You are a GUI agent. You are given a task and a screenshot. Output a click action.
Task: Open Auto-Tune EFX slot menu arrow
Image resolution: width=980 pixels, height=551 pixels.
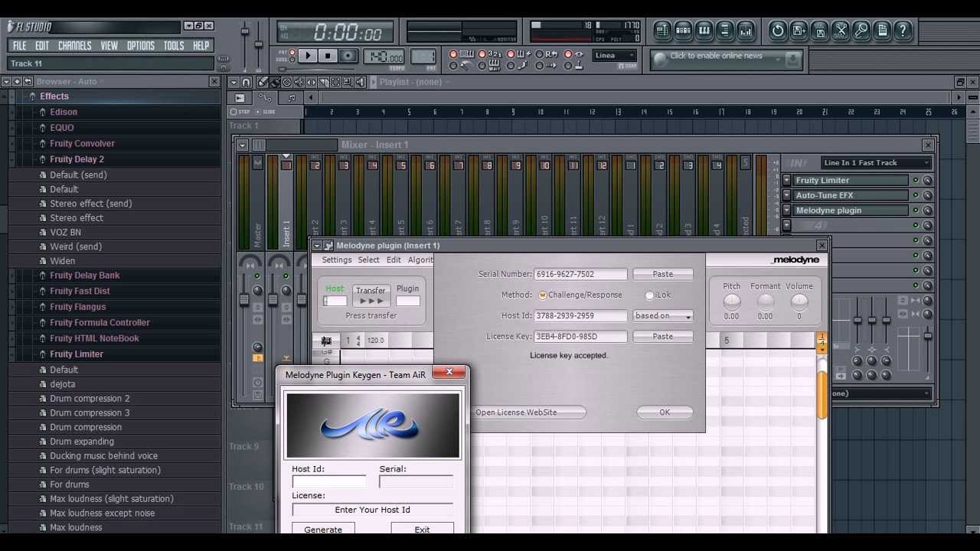coord(786,195)
